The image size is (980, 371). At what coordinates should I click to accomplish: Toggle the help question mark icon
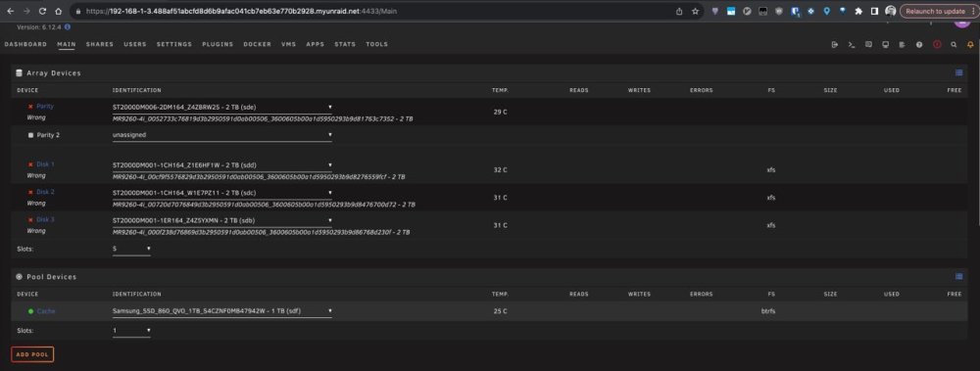click(919, 44)
